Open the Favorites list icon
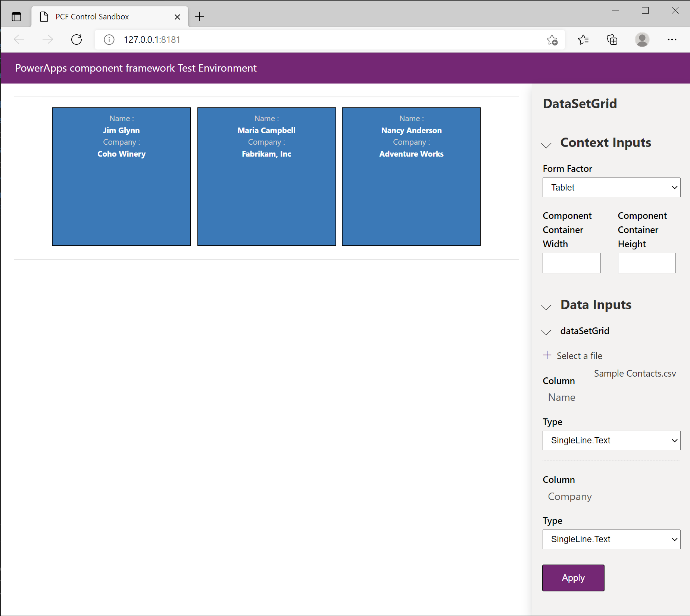The width and height of the screenshot is (690, 616). (x=583, y=40)
